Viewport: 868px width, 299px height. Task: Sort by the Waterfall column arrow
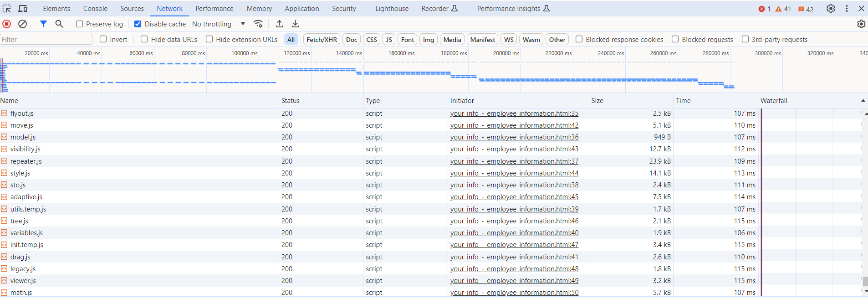pyautogui.click(x=863, y=101)
